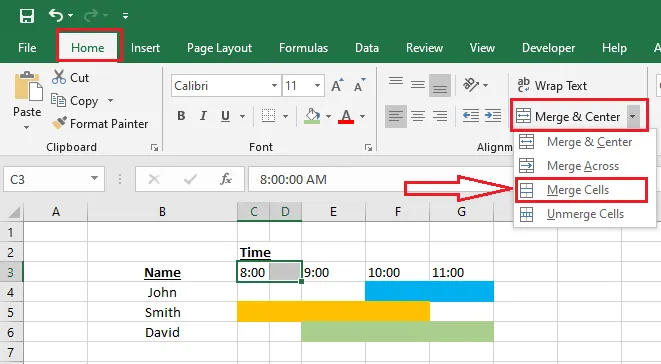This screenshot has width=661, height=364.
Task: Open the Font dialog launcher
Action: [x=369, y=147]
